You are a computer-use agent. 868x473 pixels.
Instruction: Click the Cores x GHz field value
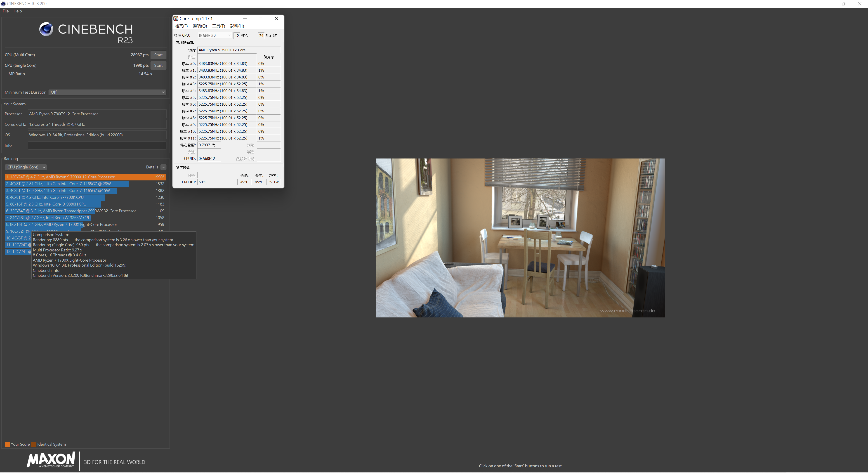pyautogui.click(x=97, y=124)
